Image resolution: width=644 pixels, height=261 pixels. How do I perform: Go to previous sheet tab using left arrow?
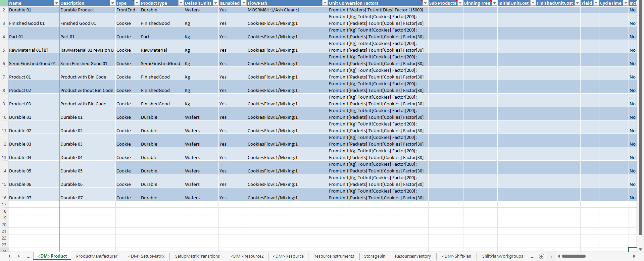9,256
